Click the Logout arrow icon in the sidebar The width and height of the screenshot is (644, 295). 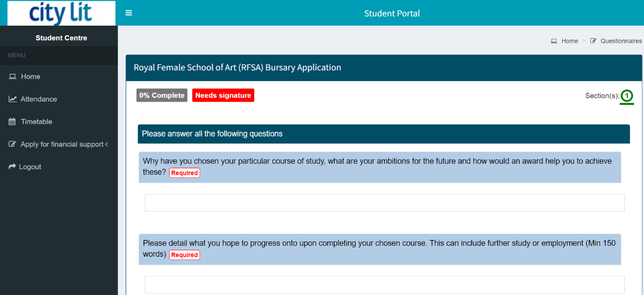[12, 167]
